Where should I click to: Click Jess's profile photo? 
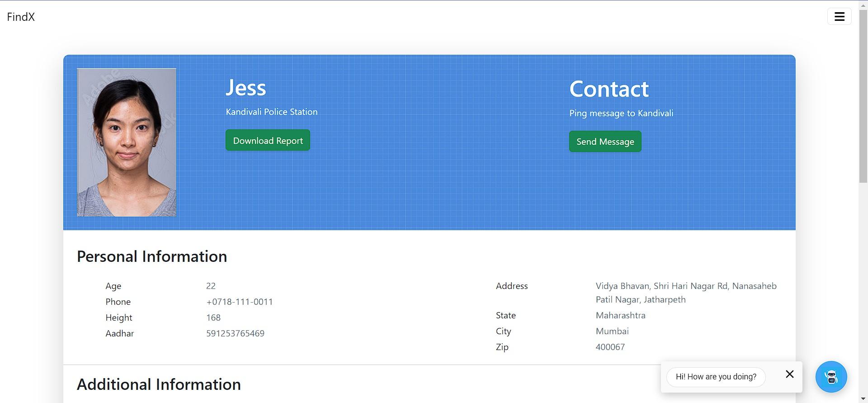coord(127,142)
